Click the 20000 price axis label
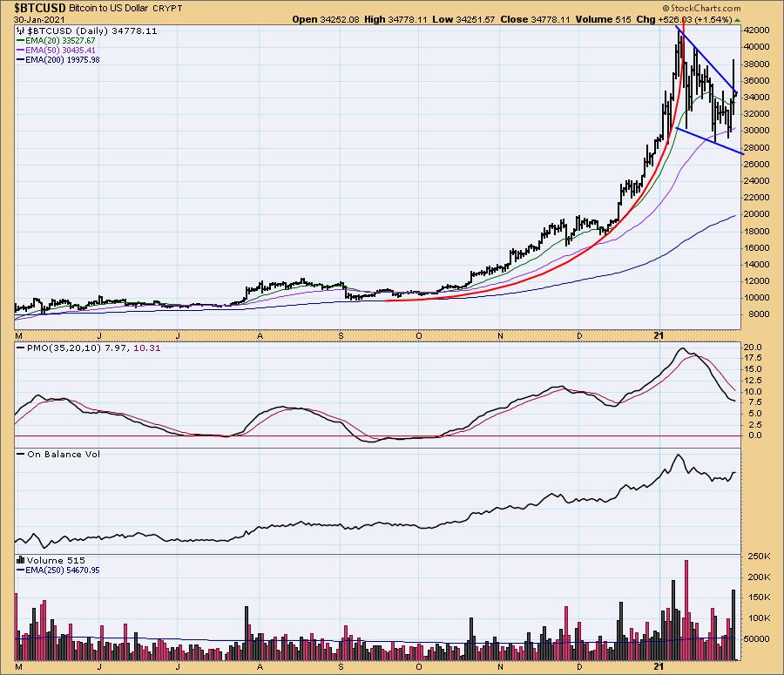The image size is (784, 675). 756,214
